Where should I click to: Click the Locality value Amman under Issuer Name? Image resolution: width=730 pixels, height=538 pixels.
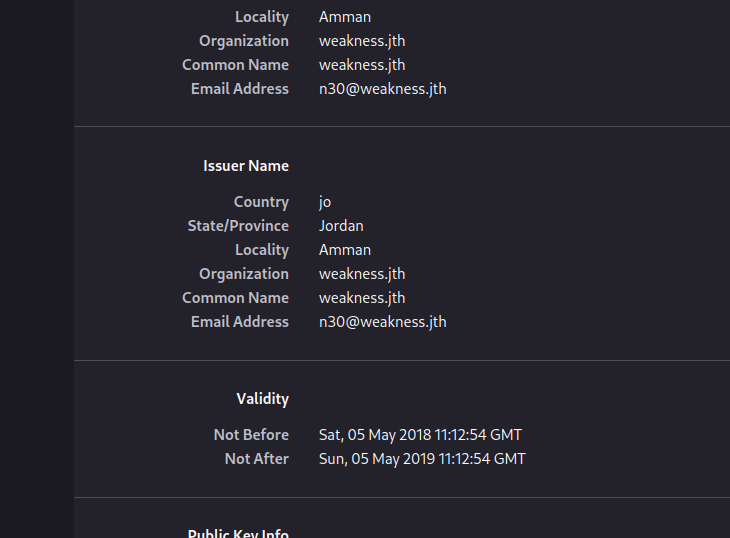(x=345, y=250)
